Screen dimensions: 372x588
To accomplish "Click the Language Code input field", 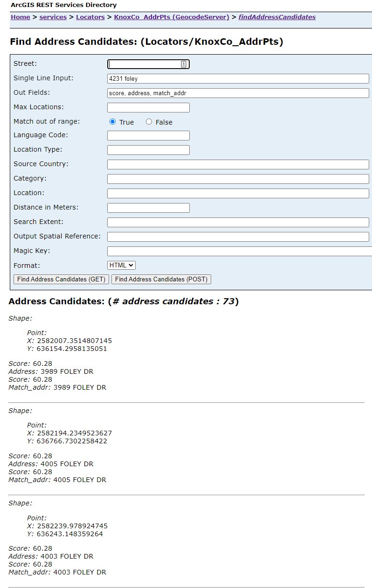I will click(148, 136).
